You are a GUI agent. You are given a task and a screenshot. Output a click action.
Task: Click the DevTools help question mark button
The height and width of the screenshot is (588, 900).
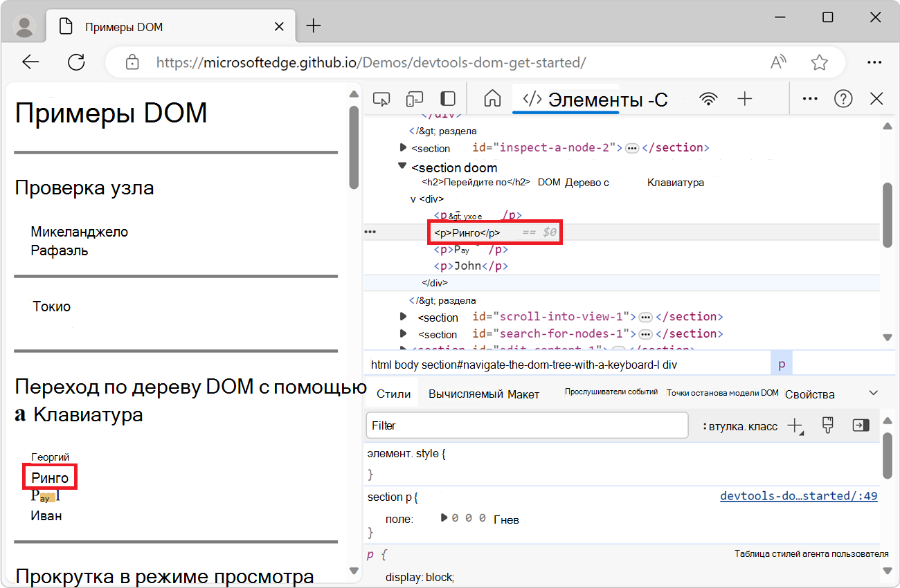click(843, 98)
